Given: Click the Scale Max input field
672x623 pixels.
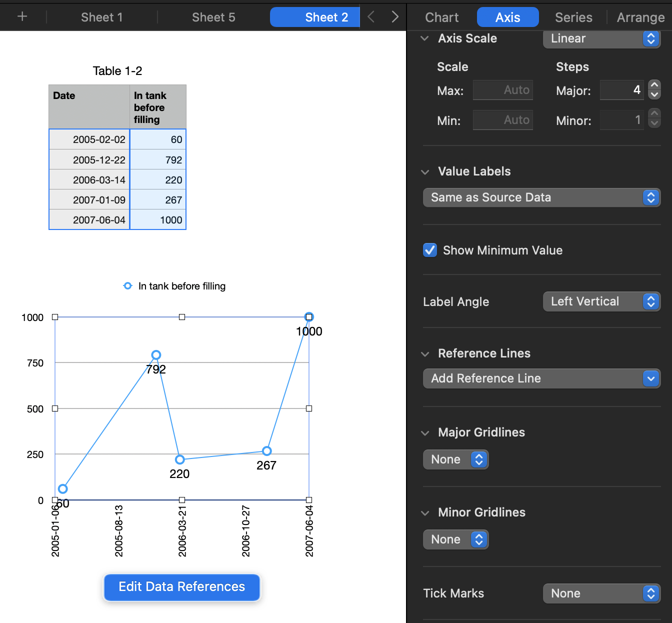Looking at the screenshot, I should pos(503,90).
